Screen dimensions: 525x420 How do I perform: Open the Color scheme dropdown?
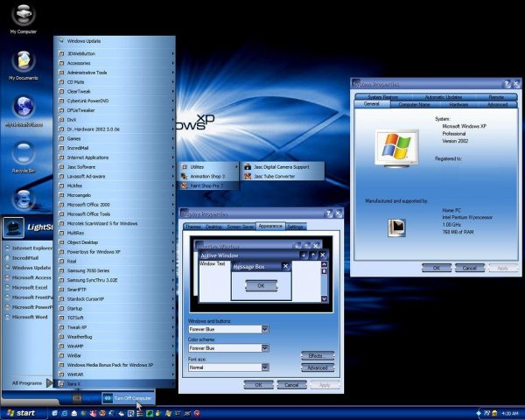tap(265, 348)
